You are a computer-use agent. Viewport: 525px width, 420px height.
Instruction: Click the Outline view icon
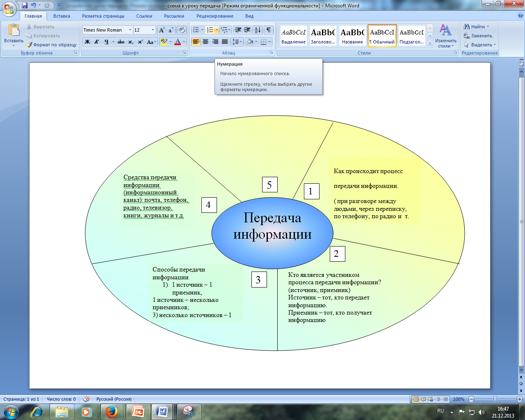coord(438,399)
